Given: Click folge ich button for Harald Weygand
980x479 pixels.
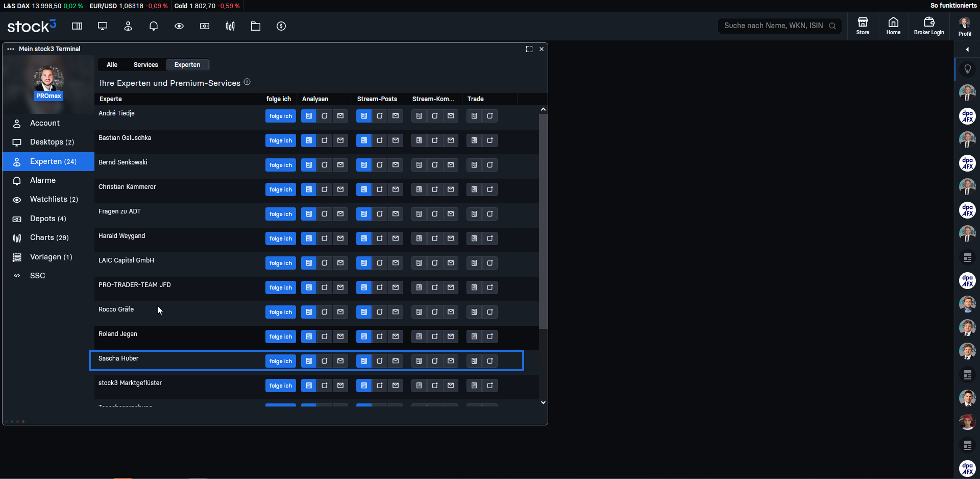Looking at the screenshot, I should (280, 238).
